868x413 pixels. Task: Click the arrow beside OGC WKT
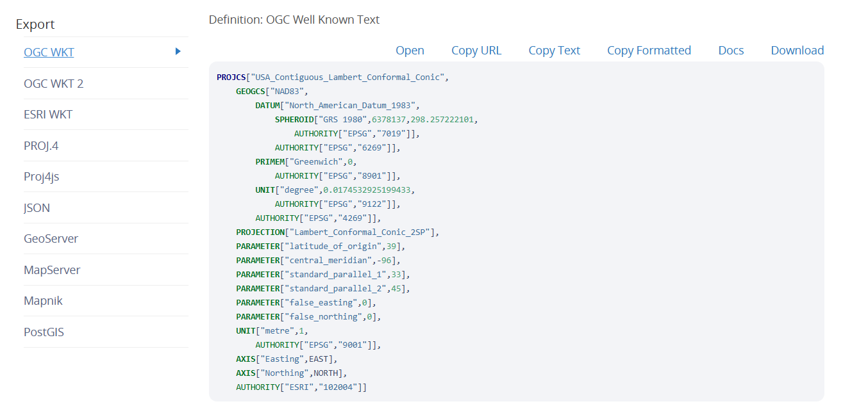(178, 51)
